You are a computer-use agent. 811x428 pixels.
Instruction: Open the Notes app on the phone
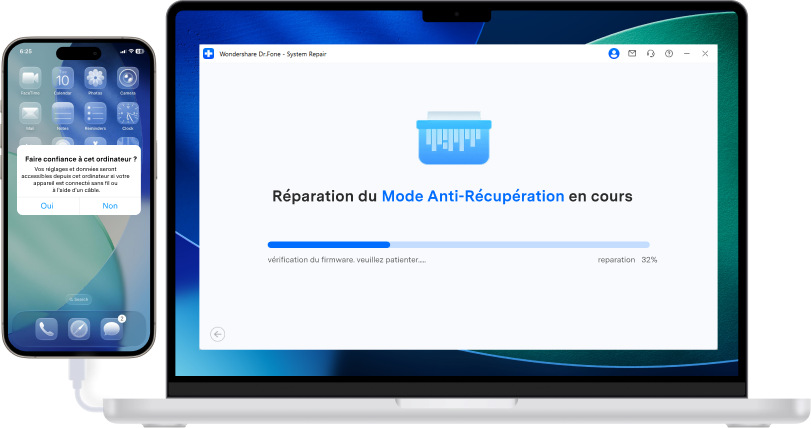pos(63,113)
